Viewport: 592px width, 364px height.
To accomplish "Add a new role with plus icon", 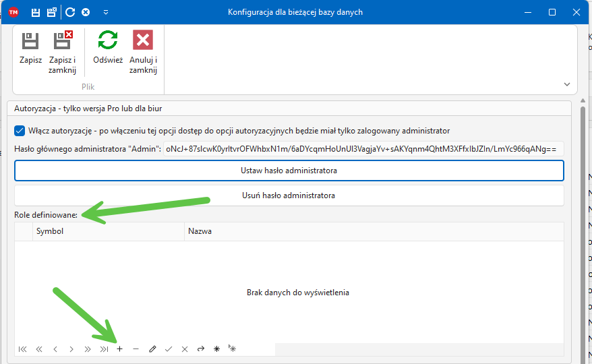I will [x=120, y=349].
